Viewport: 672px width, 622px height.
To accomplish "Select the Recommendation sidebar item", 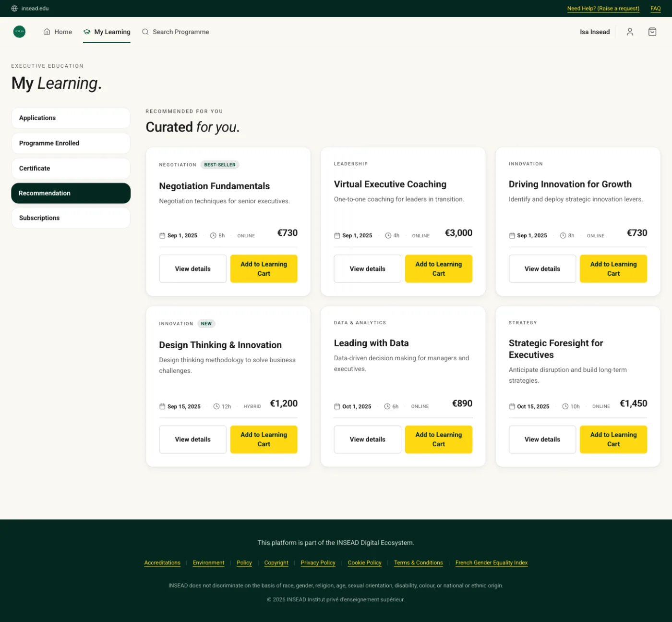I will pyautogui.click(x=71, y=193).
